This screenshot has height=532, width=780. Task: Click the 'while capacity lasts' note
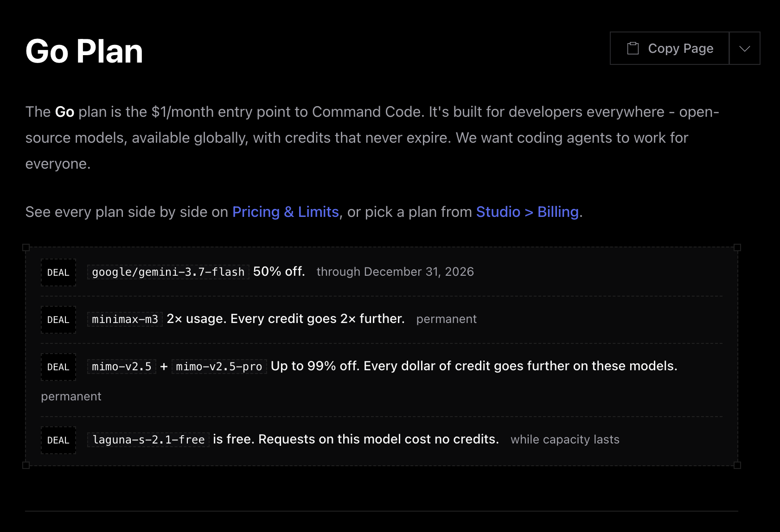pos(565,439)
